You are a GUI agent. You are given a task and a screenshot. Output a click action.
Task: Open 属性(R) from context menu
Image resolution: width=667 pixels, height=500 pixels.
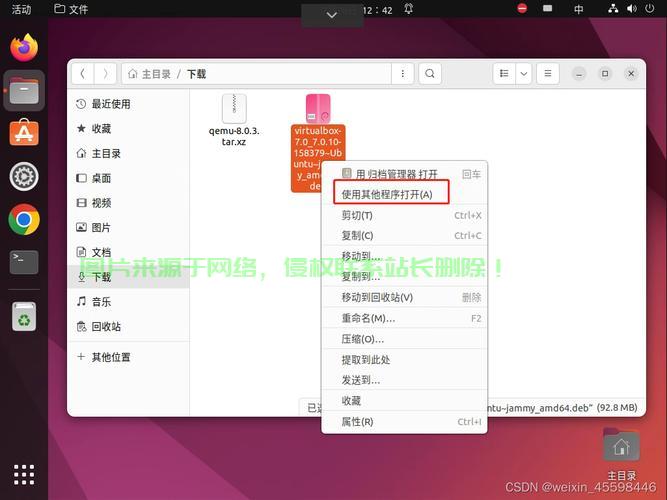click(404, 422)
